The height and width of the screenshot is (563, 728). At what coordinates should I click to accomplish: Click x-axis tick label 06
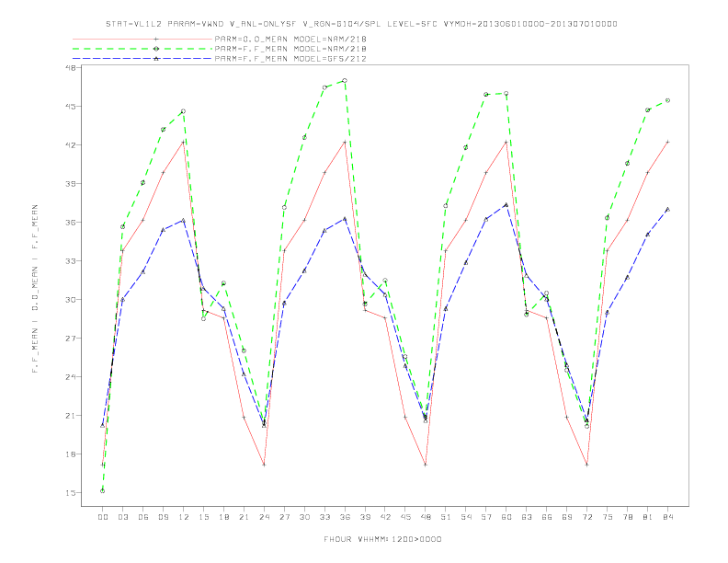pyautogui.click(x=143, y=517)
